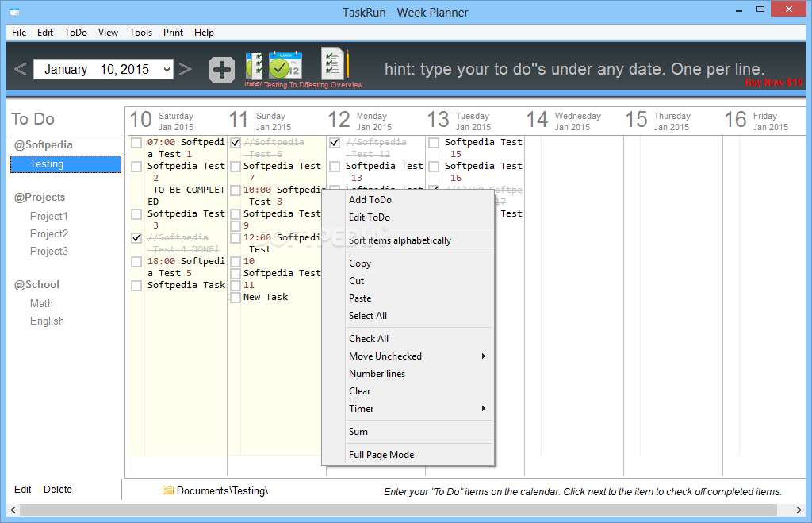812x523 pixels.
Task: Go to next week with right arrow
Action: click(x=186, y=69)
